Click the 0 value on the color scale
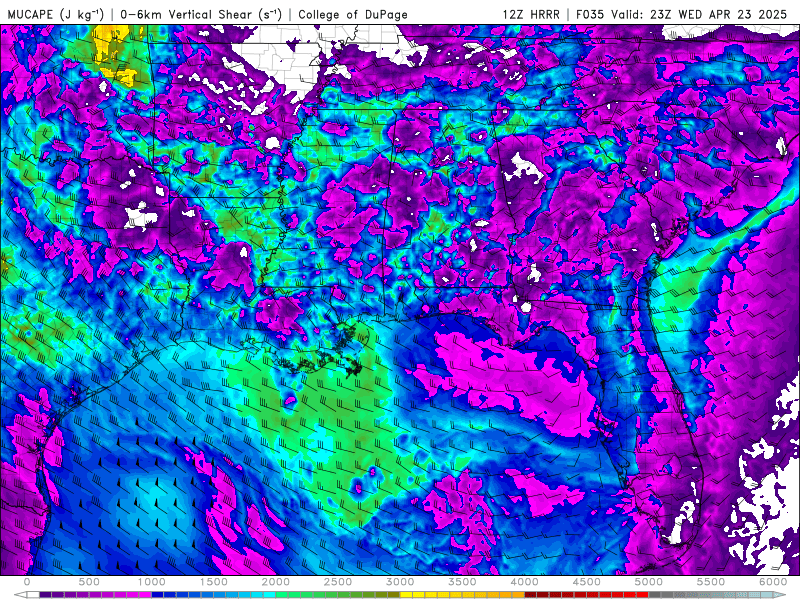Image resolution: width=800 pixels, height=600 pixels. 27,582
